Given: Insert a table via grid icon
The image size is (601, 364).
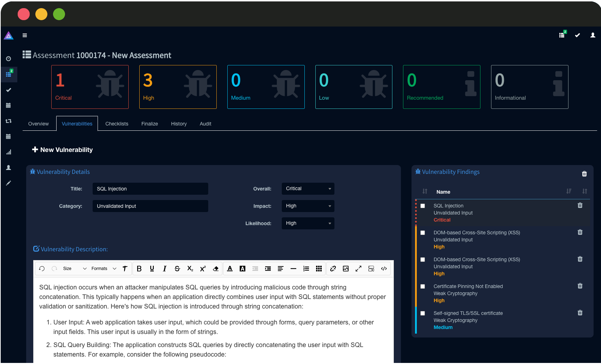Looking at the screenshot, I should 319,269.
